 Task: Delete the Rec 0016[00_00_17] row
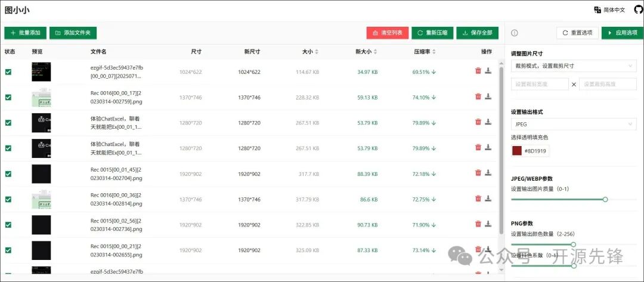[x=478, y=97]
